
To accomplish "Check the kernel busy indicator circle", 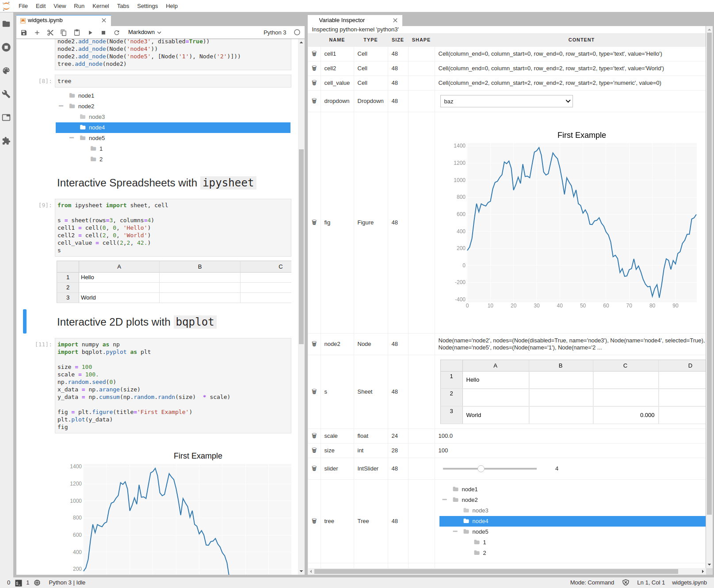I will pos(296,32).
